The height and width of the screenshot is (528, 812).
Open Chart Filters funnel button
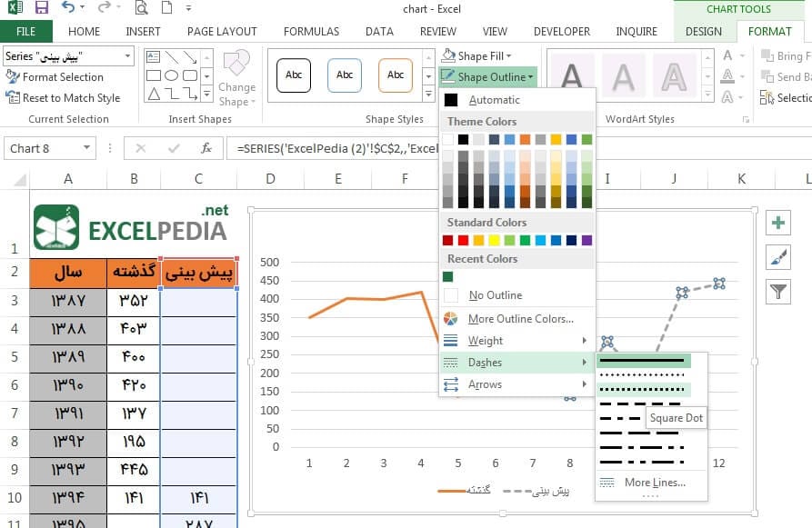[x=777, y=292]
